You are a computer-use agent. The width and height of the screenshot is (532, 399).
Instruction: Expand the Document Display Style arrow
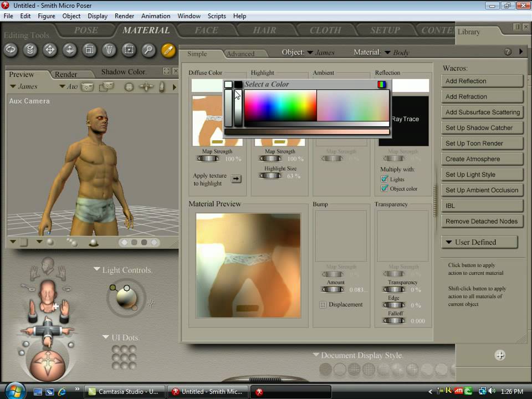[316, 355]
